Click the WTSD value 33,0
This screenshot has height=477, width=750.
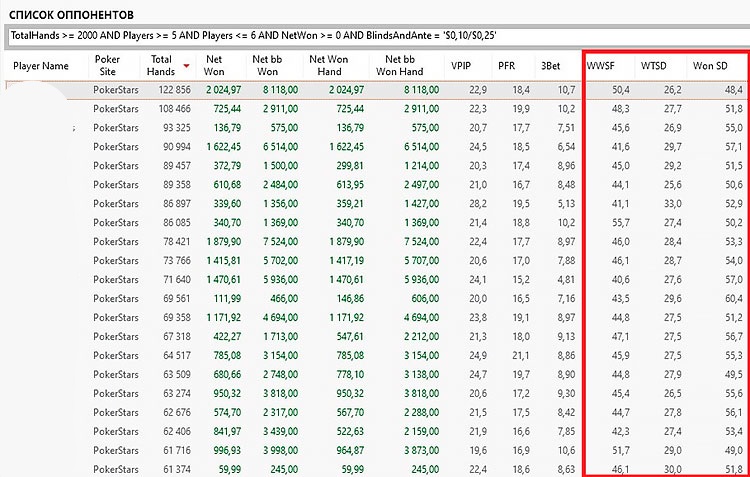[673, 204]
